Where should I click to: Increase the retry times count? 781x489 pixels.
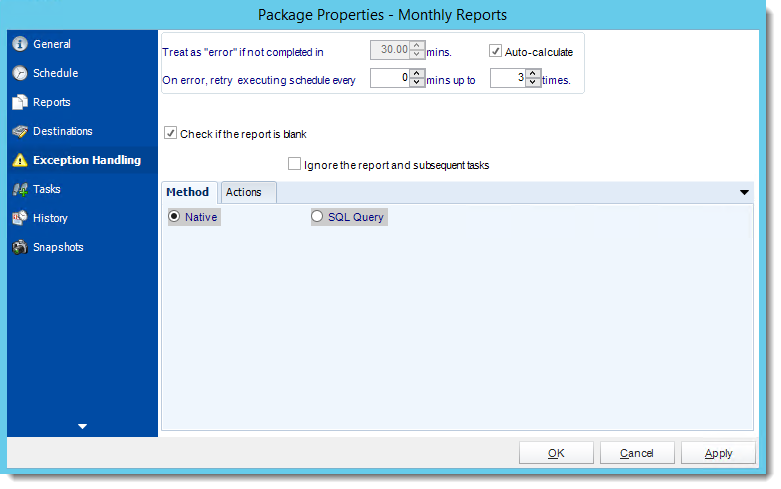click(x=533, y=73)
